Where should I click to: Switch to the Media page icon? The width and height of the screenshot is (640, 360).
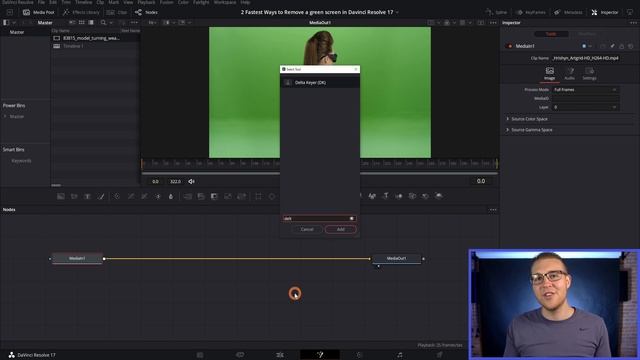coord(200,355)
